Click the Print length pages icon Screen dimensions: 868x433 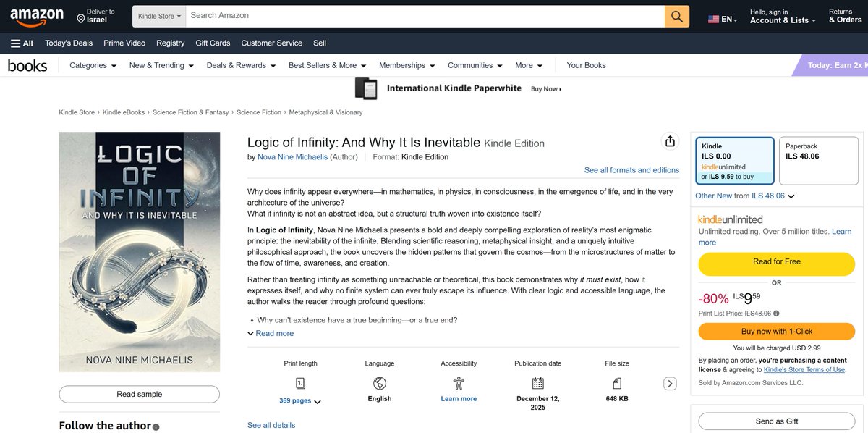300,383
